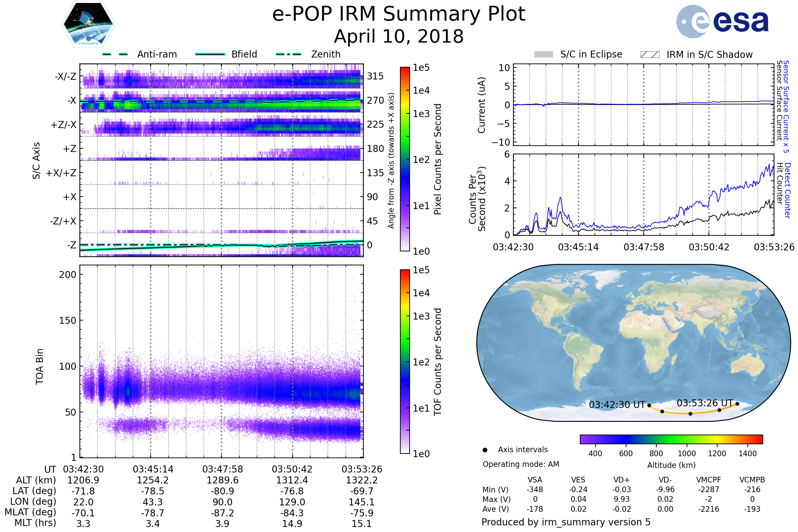Screen dimensions: 798x532
Task: Click the TOF Counts per Second colorbar
Action: tap(405, 361)
